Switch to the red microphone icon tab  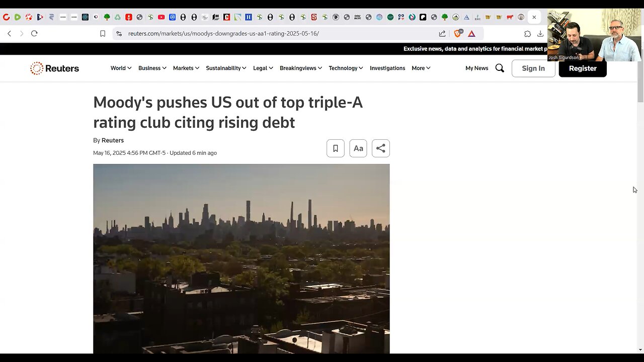pos(129,17)
